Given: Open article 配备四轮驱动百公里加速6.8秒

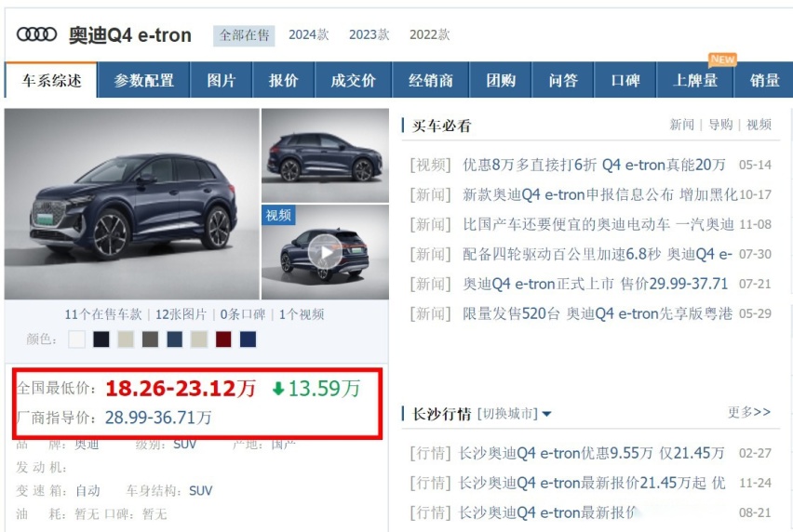Looking at the screenshot, I should (598, 254).
